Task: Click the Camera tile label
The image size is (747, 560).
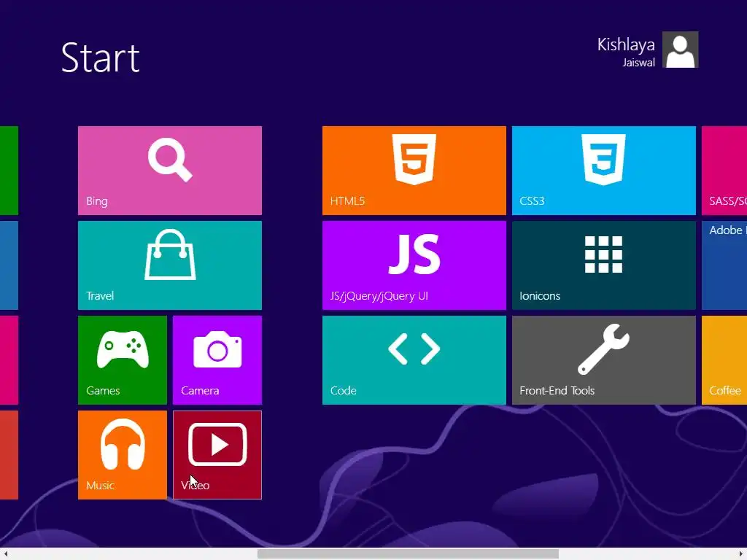Action: (x=200, y=391)
